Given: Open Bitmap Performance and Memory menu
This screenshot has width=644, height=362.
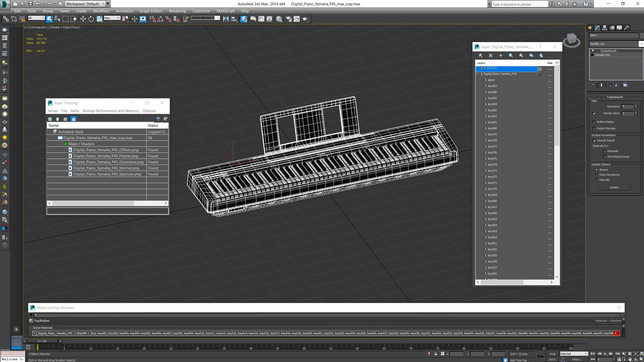Looking at the screenshot, I should (x=111, y=111).
